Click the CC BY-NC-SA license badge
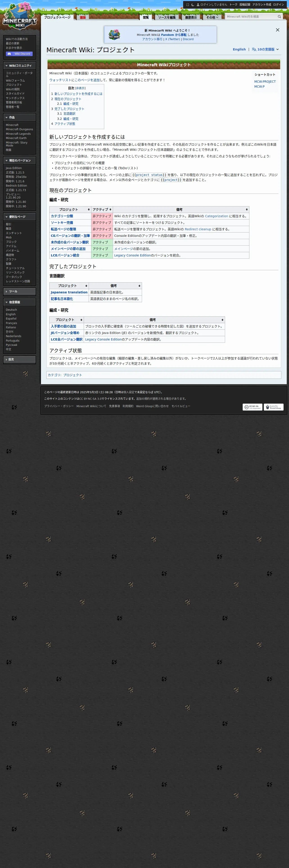The height and width of the screenshot is (868, 289). 252,407
